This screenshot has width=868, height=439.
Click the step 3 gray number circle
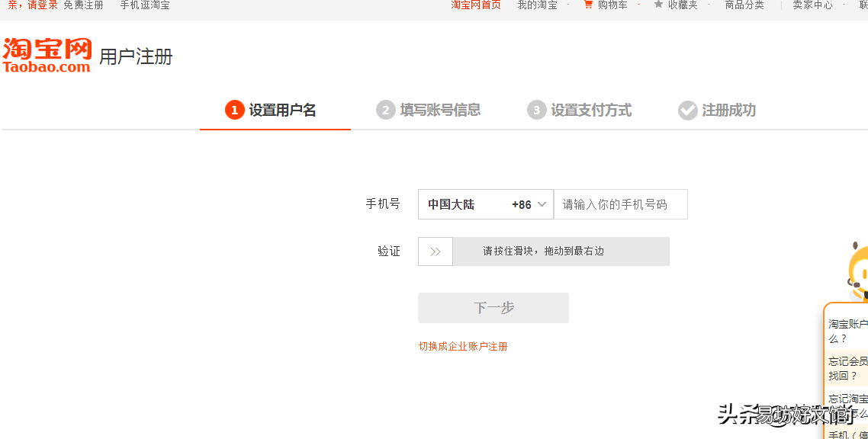[x=536, y=110]
